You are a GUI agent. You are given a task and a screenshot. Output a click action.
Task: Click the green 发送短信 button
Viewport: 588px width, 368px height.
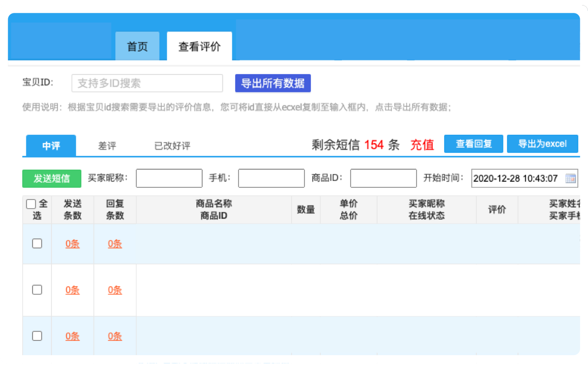click(x=51, y=178)
